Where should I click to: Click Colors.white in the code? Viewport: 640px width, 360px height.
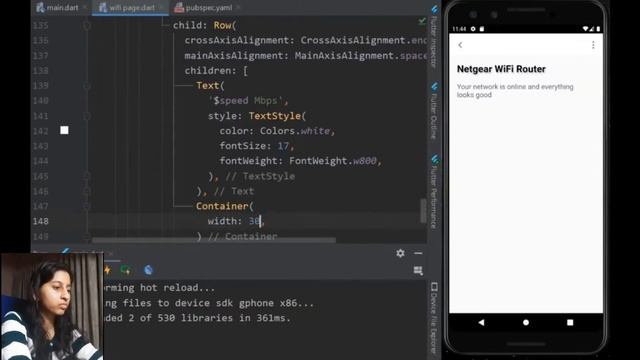295,131
